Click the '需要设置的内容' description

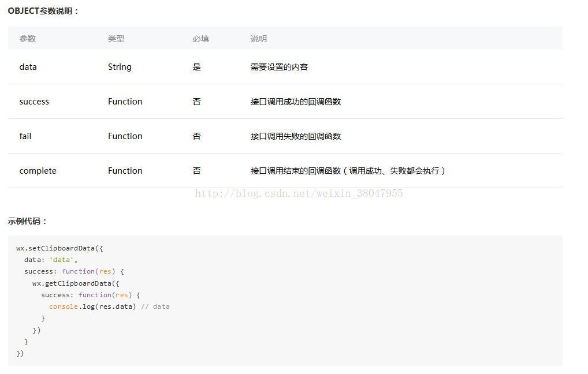280,67
